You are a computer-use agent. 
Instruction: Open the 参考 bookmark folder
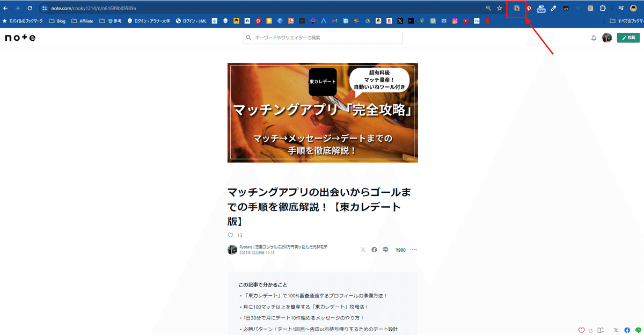point(110,21)
